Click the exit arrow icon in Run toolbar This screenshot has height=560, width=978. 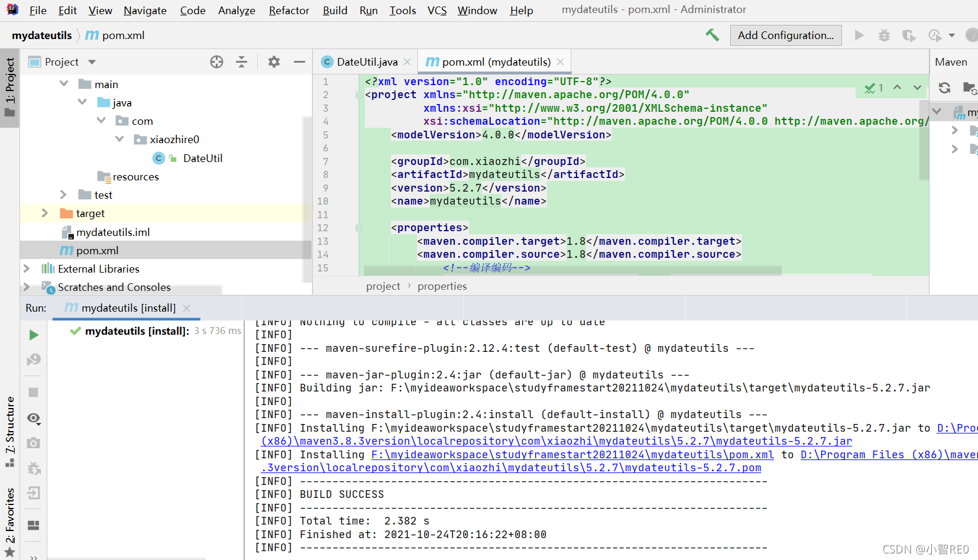click(x=34, y=493)
